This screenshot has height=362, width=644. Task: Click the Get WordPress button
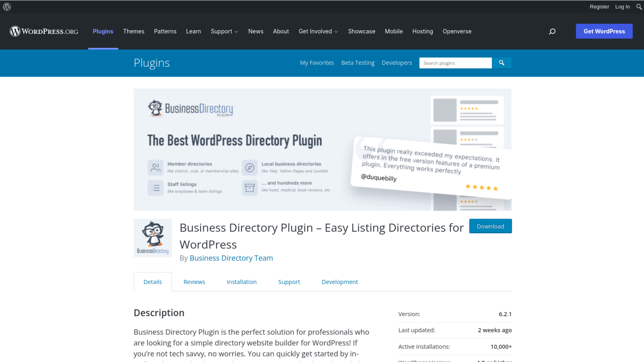(604, 31)
